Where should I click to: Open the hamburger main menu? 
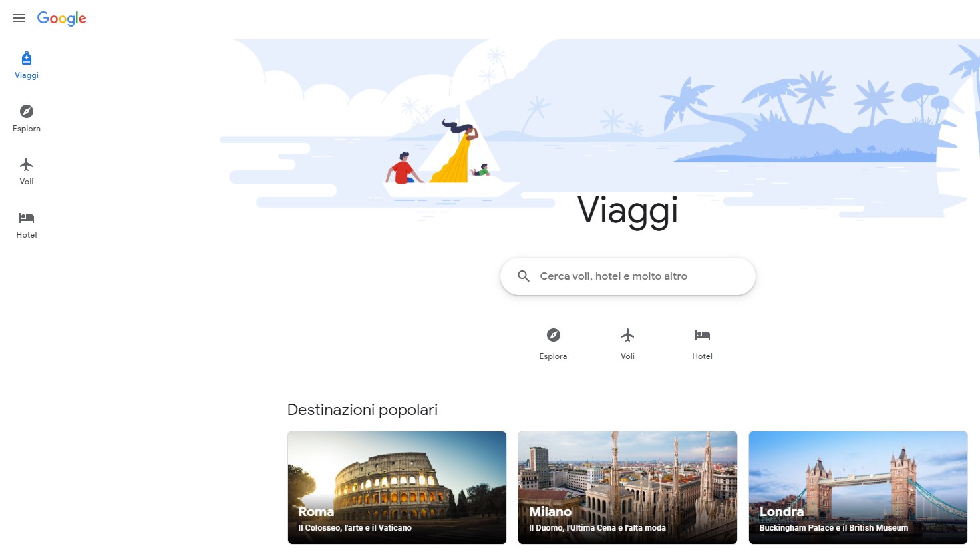pos(19,18)
